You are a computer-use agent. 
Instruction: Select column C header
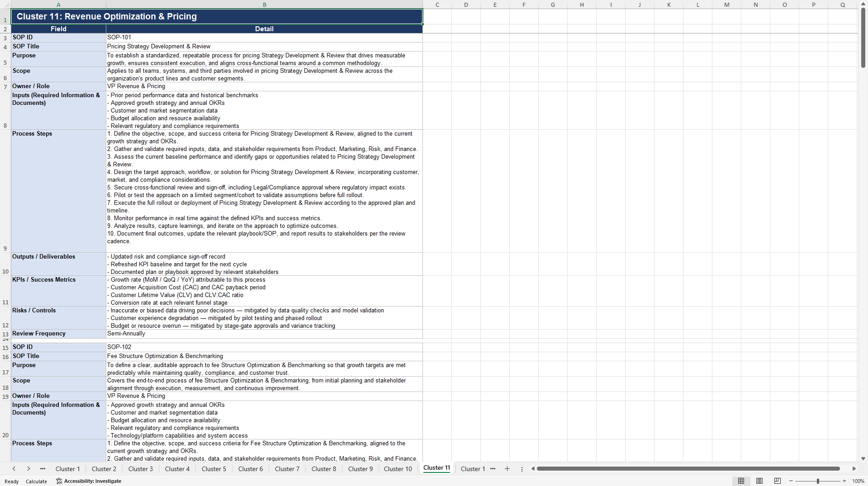437,5
